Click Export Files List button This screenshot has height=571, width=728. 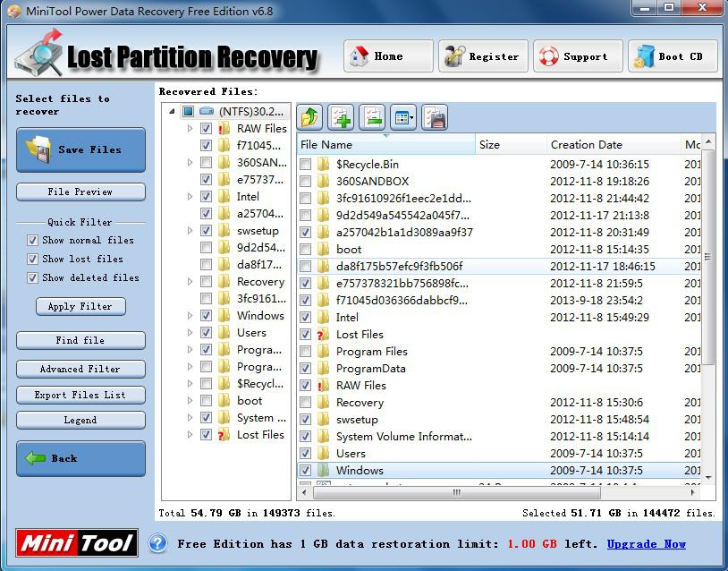(x=80, y=395)
